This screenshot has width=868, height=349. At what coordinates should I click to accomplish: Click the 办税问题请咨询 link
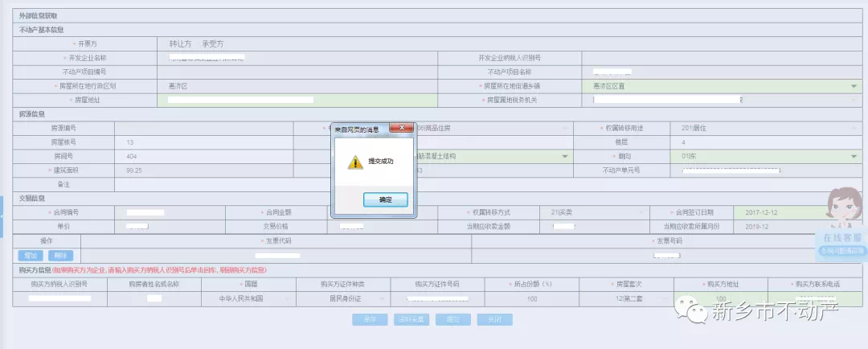(841, 251)
